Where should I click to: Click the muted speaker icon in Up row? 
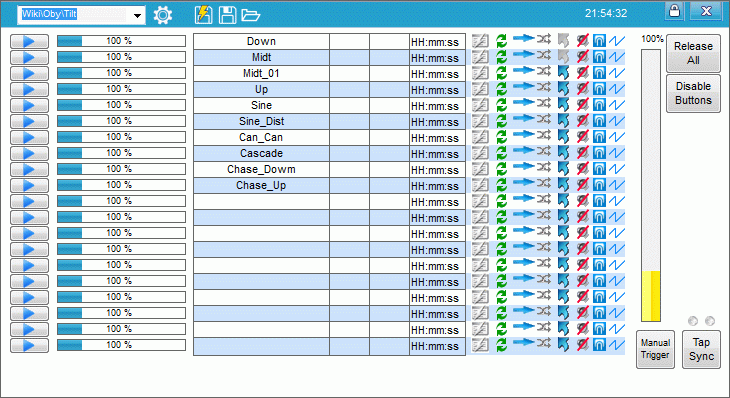point(582,89)
